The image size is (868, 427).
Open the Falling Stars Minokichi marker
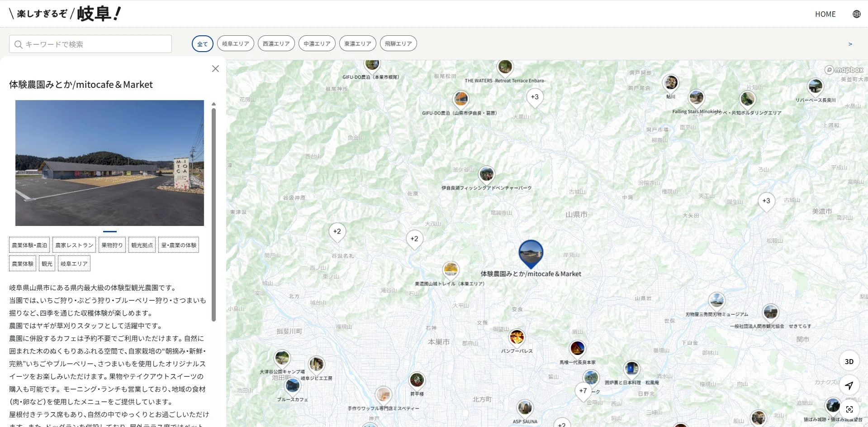696,98
